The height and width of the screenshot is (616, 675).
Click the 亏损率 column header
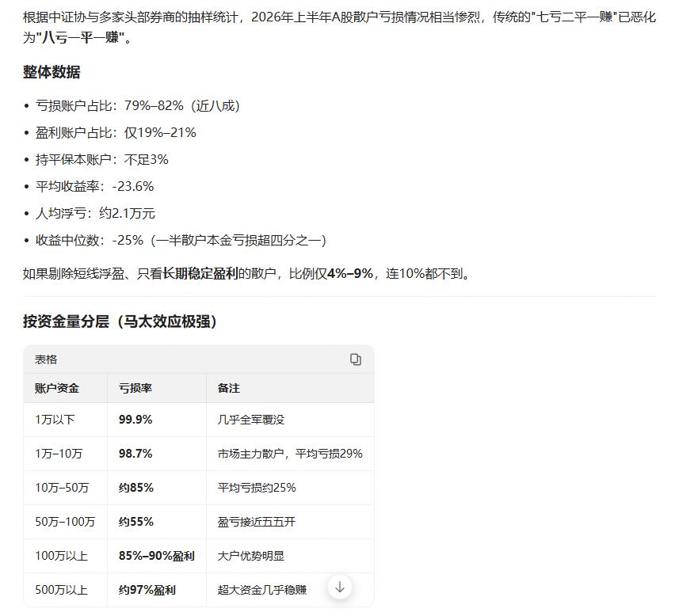tap(135, 388)
